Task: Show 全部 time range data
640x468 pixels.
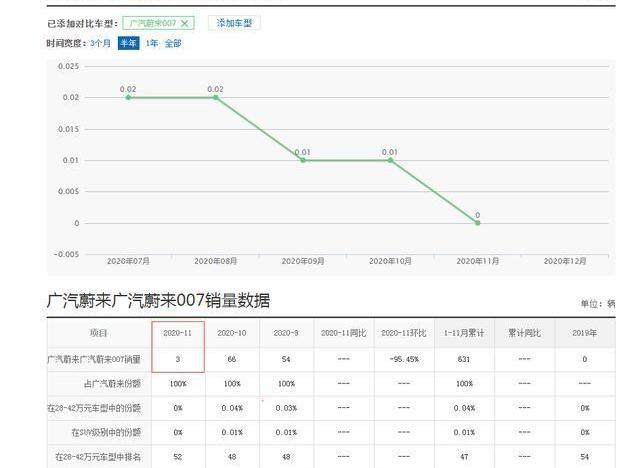Action: (x=173, y=43)
